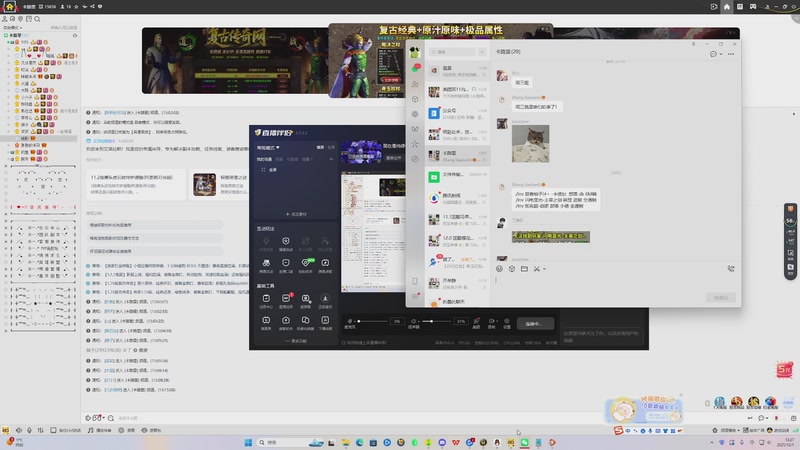The height and width of the screenshot is (450, 800).
Task: Click the left retro game banner ad
Action: coord(235,61)
